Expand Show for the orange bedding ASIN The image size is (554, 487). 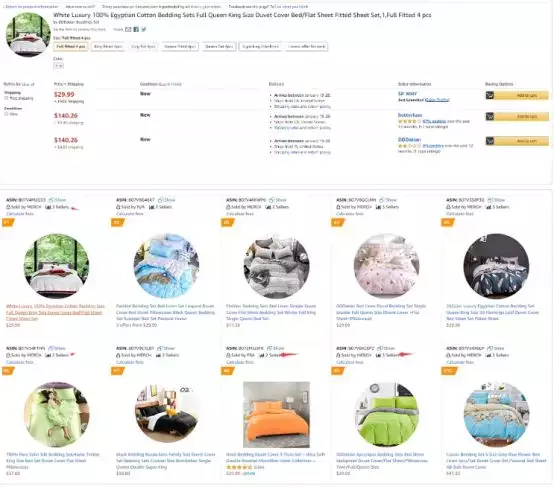pos(276,348)
